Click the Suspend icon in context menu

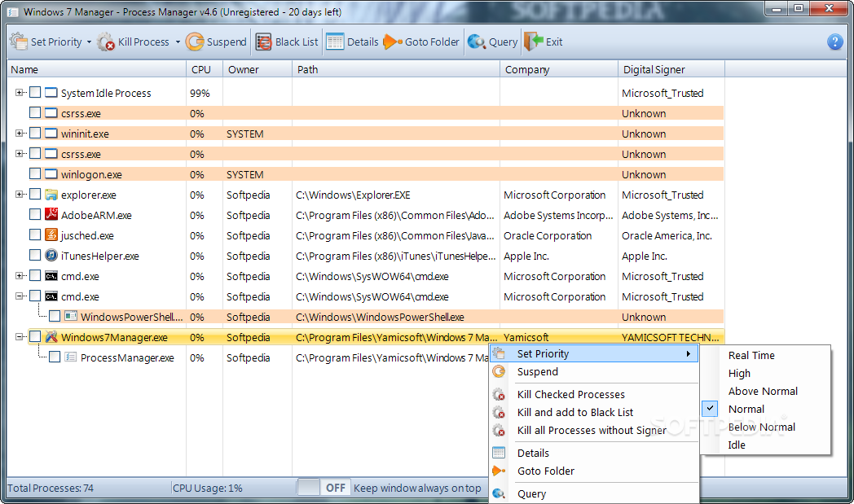coord(499,372)
